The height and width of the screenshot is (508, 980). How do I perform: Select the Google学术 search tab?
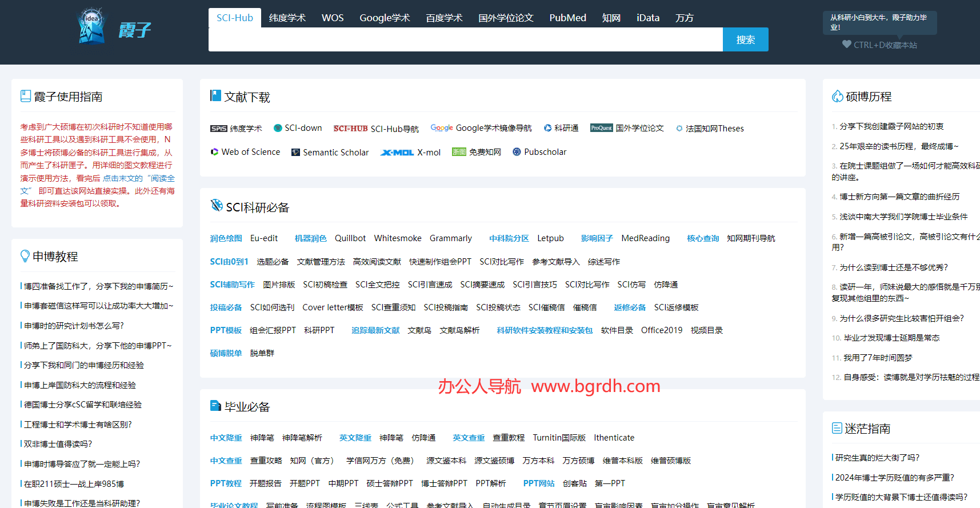point(385,18)
